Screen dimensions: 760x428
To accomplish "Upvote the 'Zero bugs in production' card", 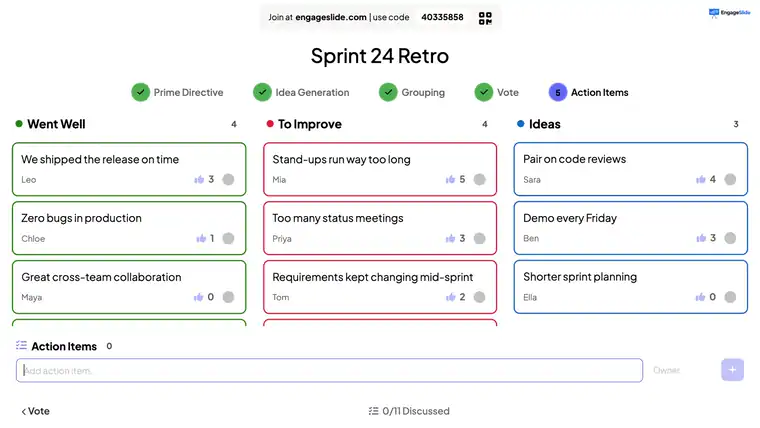I will pos(201,238).
